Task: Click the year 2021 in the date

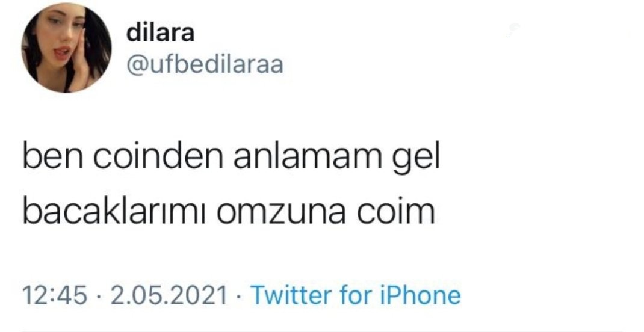Action: 203,295
